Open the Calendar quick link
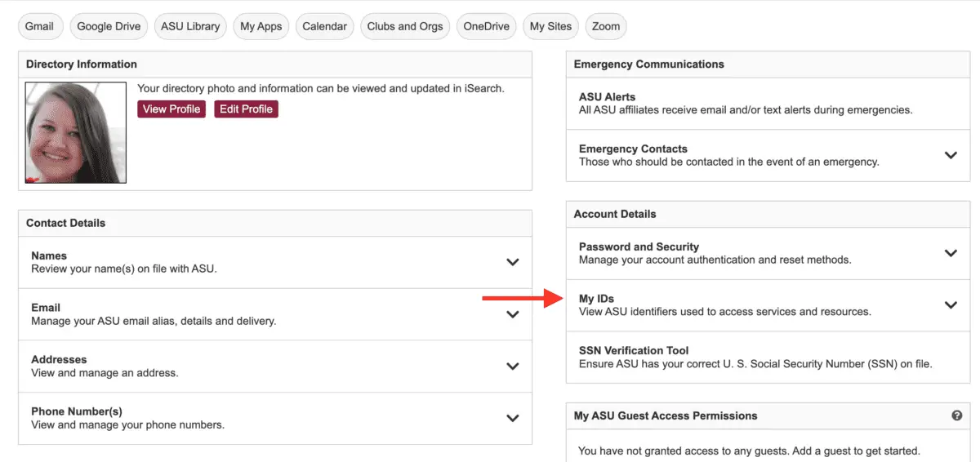 click(x=324, y=26)
